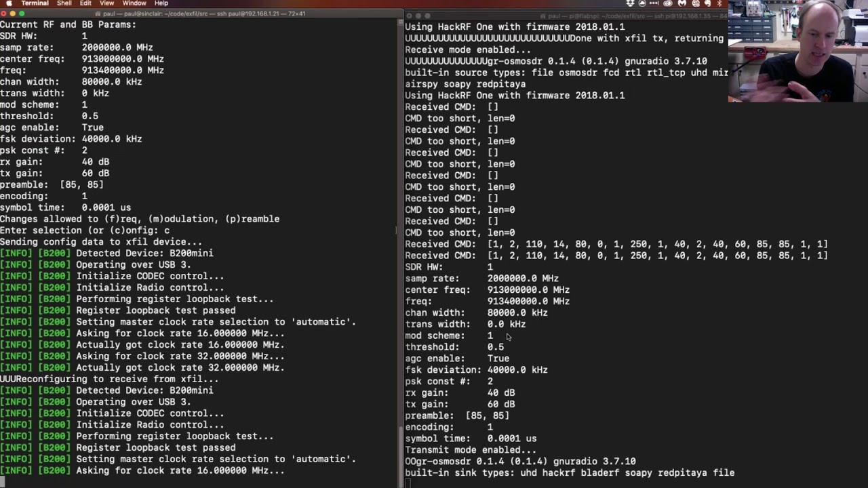Minimize the left paul@sinclair terminal window
This screenshot has height=488, width=868.
(x=12, y=14)
